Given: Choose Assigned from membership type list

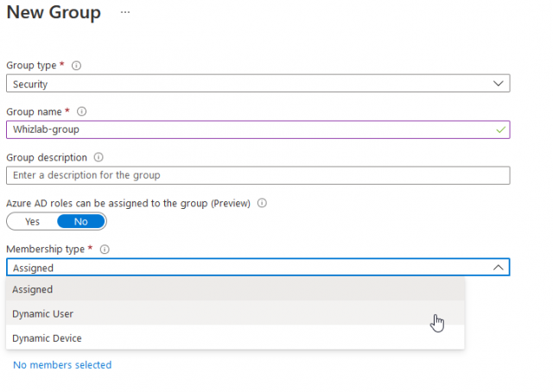Looking at the screenshot, I should (x=33, y=290).
